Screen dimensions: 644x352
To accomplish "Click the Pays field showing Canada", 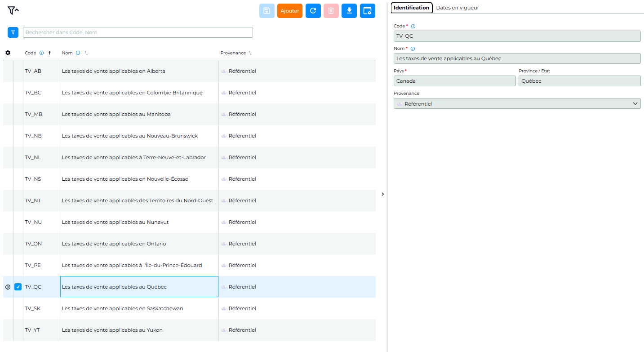I will point(455,81).
